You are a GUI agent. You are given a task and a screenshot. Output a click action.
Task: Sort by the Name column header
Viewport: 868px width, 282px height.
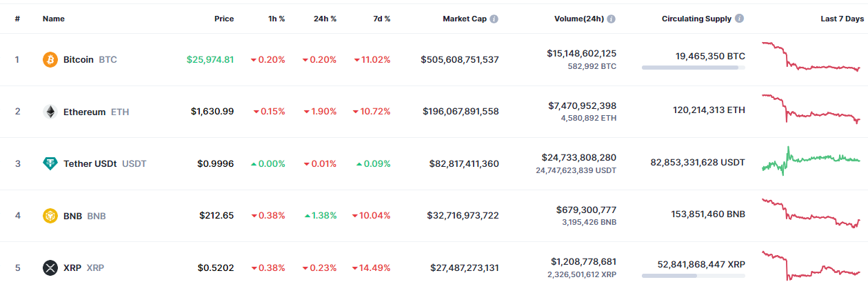pos(54,19)
